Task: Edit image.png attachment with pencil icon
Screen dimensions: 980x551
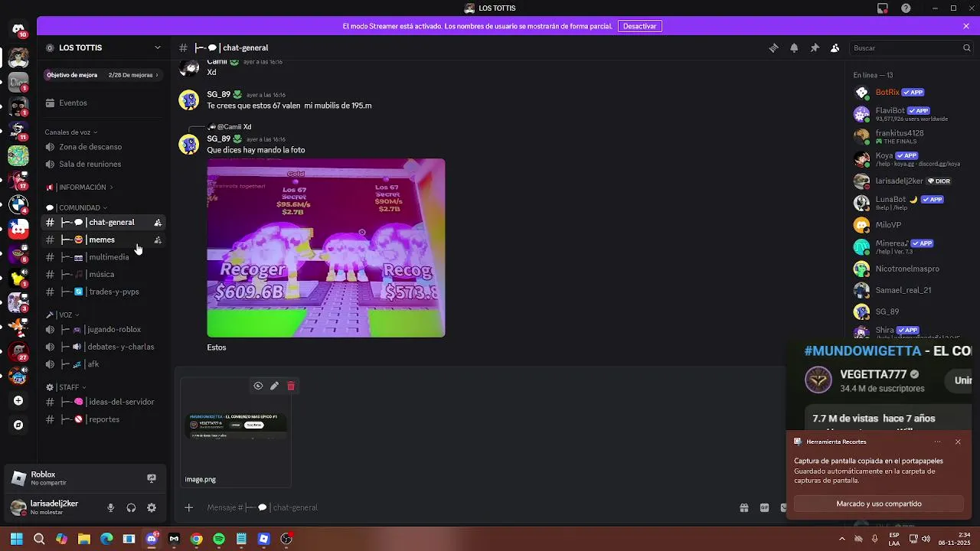Action: click(274, 386)
